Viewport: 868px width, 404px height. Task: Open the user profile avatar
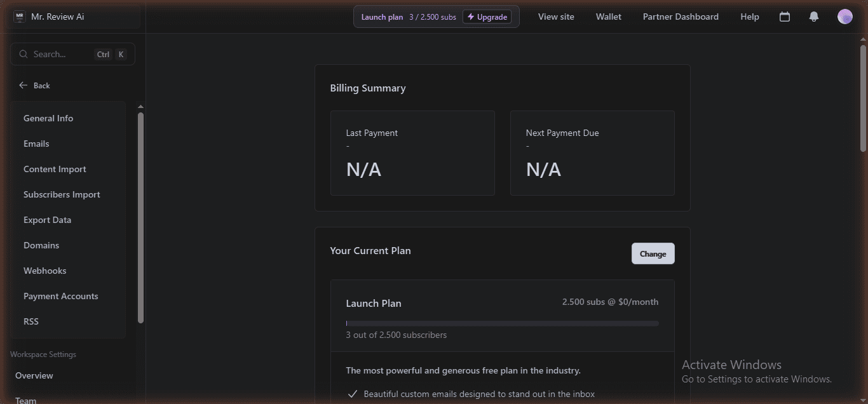(x=844, y=17)
